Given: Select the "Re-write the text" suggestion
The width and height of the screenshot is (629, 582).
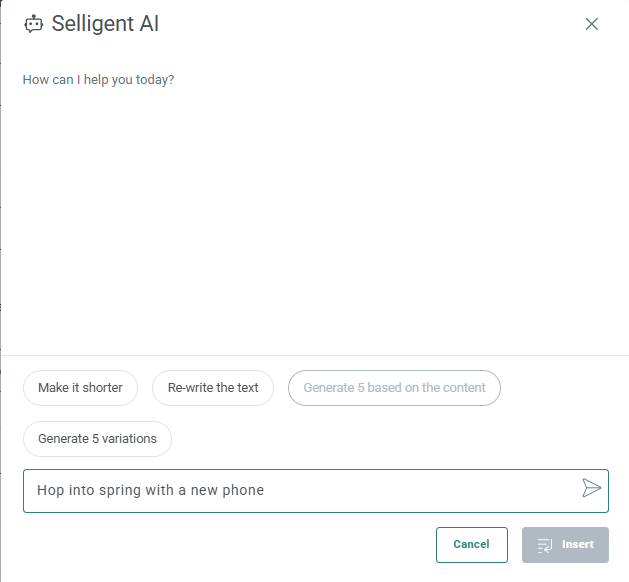Looking at the screenshot, I should 213,388.
